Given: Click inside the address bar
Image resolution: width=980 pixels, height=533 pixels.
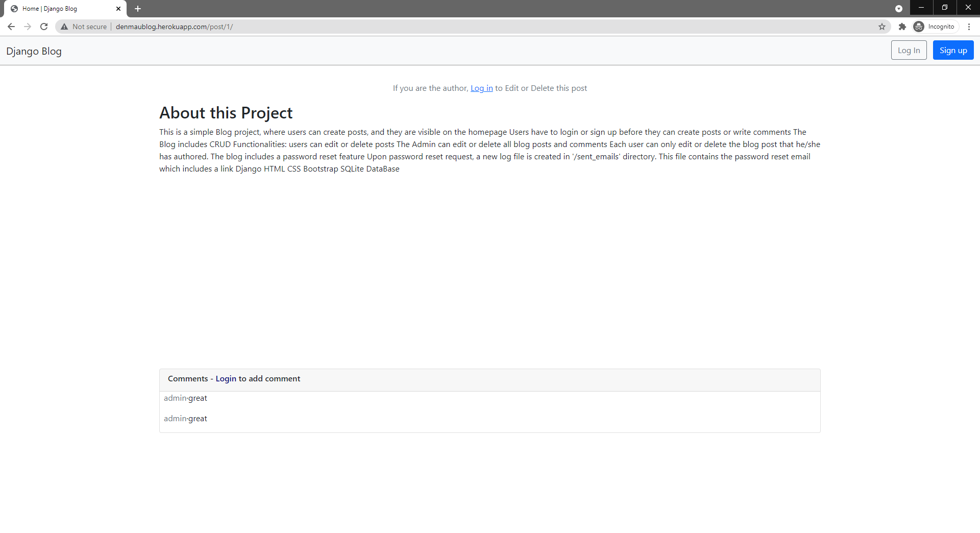Looking at the screenshot, I should (306, 27).
